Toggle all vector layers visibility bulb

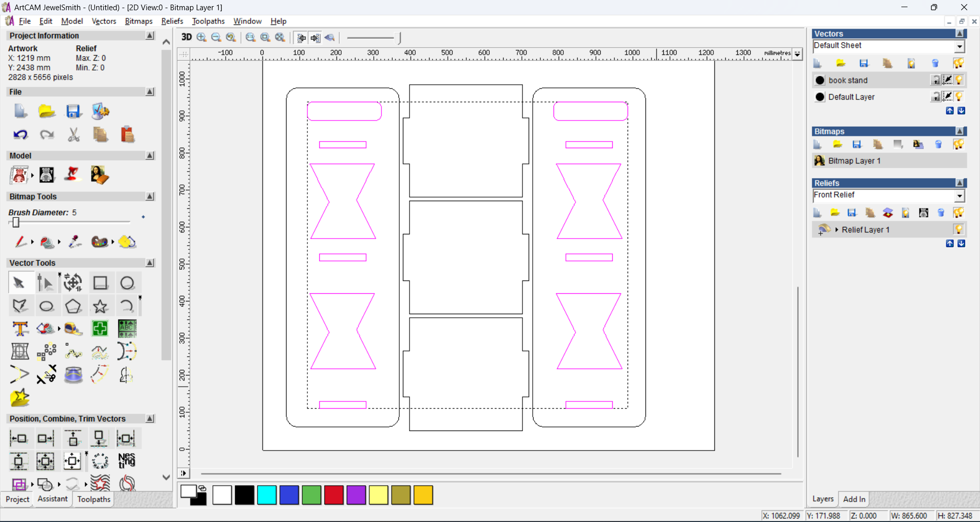[959, 63]
